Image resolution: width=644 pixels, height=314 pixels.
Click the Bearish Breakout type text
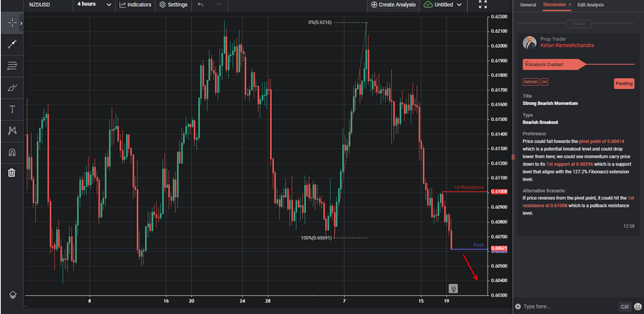click(x=540, y=122)
